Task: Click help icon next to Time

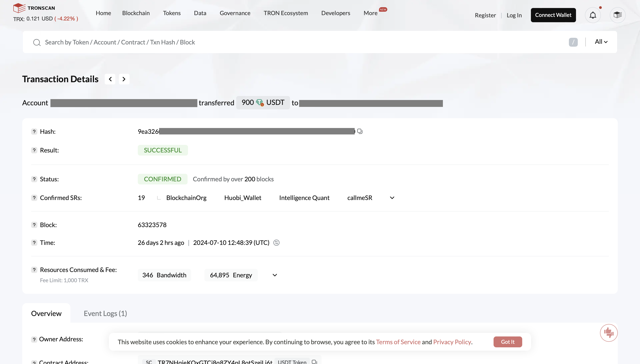Action: tap(34, 242)
